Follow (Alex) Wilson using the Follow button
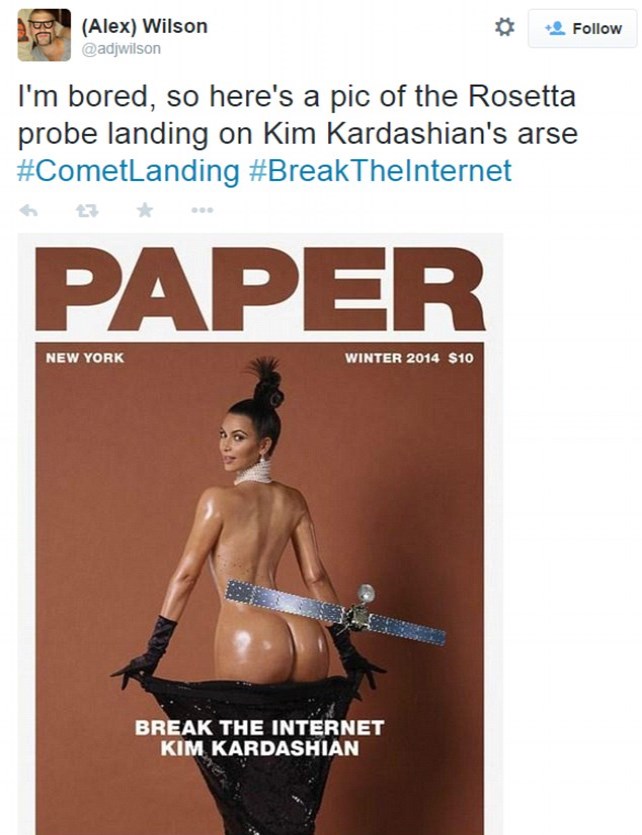The width and height of the screenshot is (642, 835). [582, 28]
